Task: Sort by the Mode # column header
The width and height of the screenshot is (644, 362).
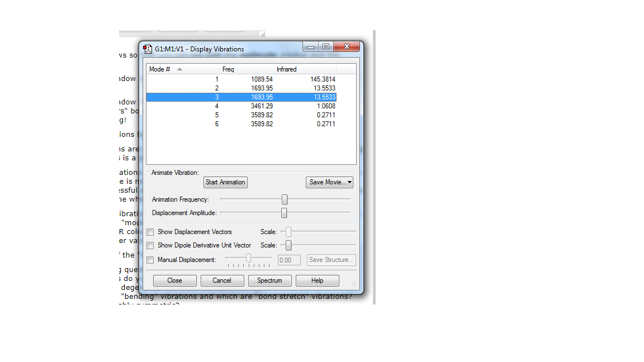Action: coord(183,69)
